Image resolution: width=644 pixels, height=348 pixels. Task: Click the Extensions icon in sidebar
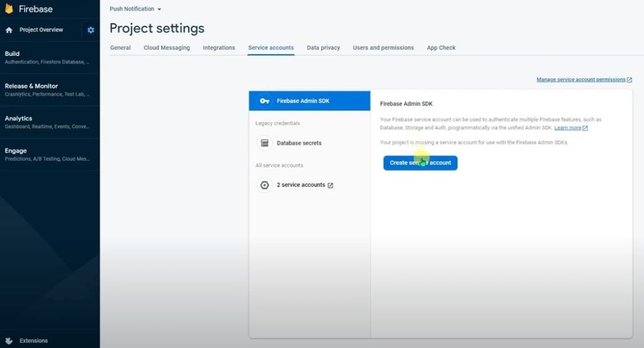(9, 340)
